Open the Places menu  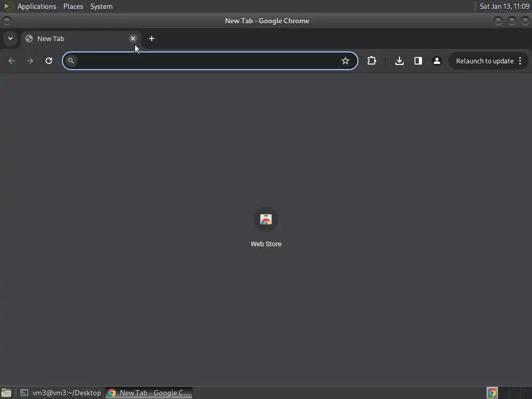point(73,6)
